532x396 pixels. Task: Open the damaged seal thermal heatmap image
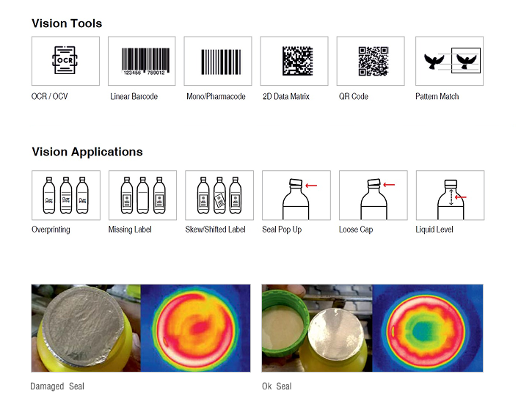194,328
